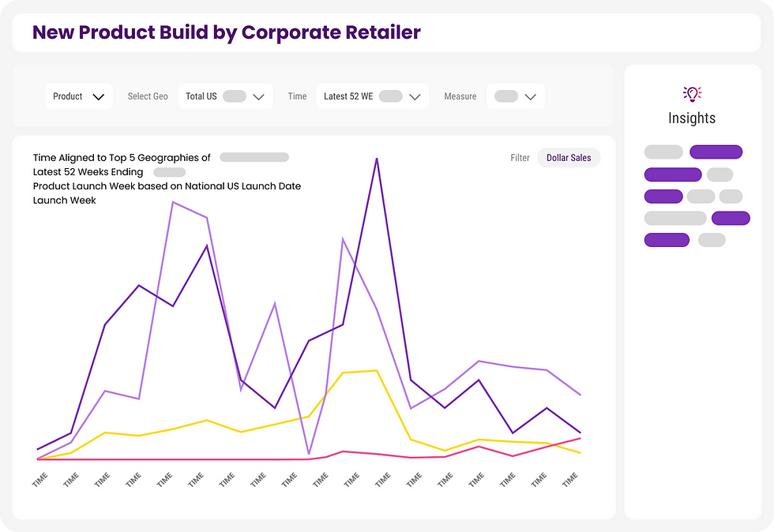
Task: Click the text Time Aligned to Top 5 Geographies of
Action: click(122, 158)
